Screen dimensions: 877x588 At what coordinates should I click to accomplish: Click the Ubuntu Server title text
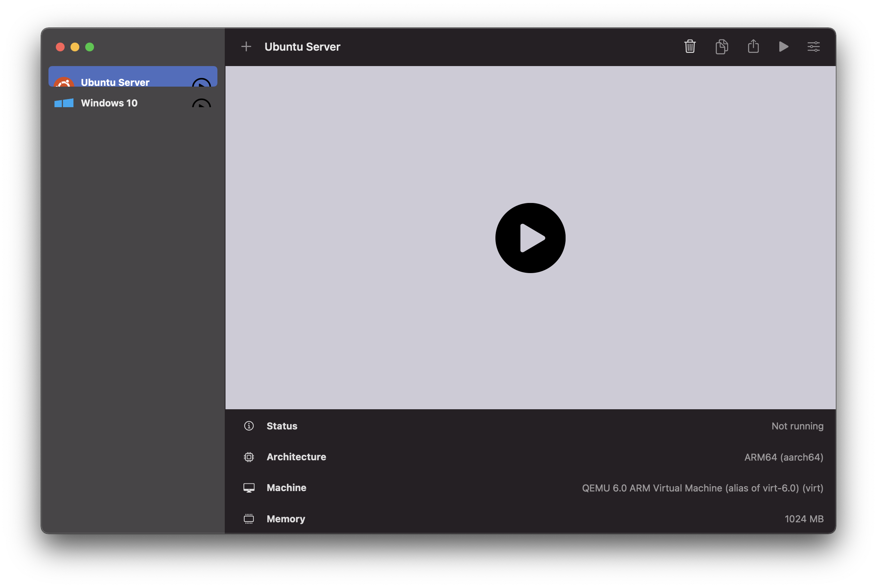pos(302,47)
